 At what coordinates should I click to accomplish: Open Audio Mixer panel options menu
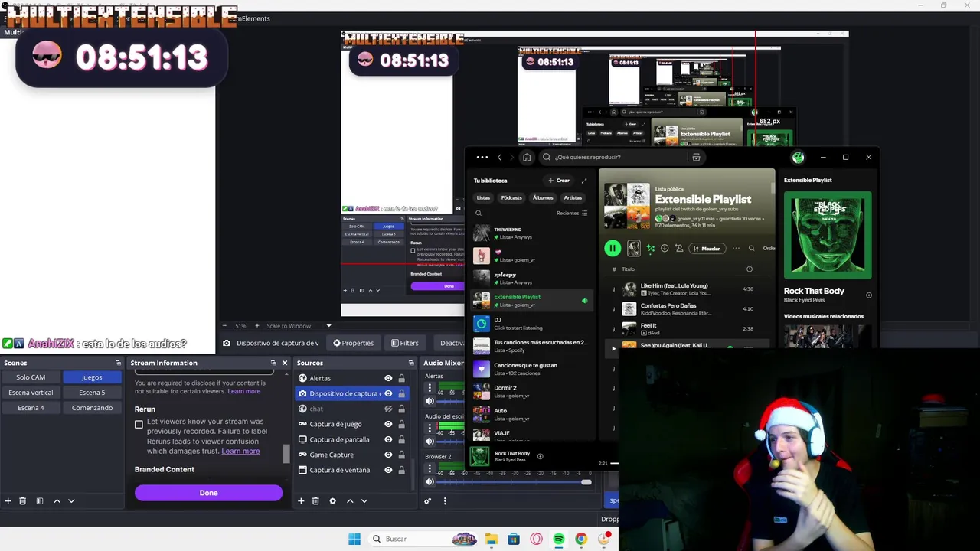click(445, 501)
